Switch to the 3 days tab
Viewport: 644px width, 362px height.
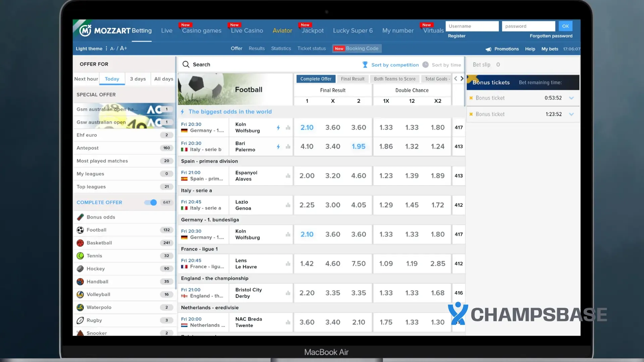tap(138, 79)
